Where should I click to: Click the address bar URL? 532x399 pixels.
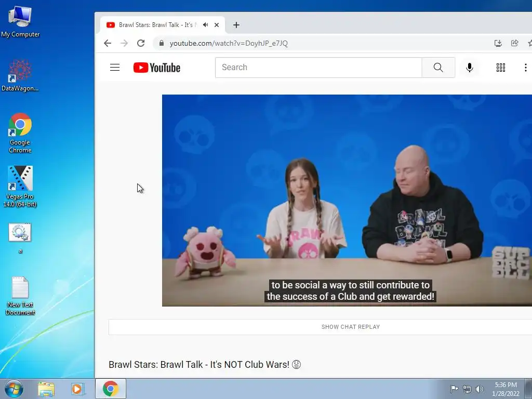click(229, 43)
